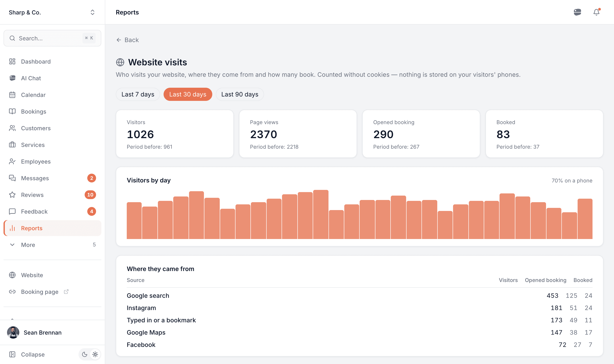
Task: Click the external-link icon beside Booking page
Action: point(66,292)
